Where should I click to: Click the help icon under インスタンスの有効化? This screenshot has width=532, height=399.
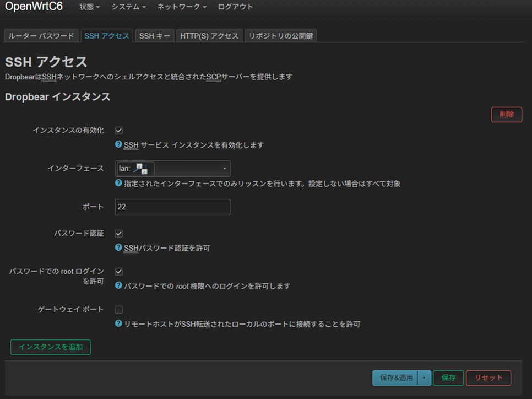(x=118, y=144)
